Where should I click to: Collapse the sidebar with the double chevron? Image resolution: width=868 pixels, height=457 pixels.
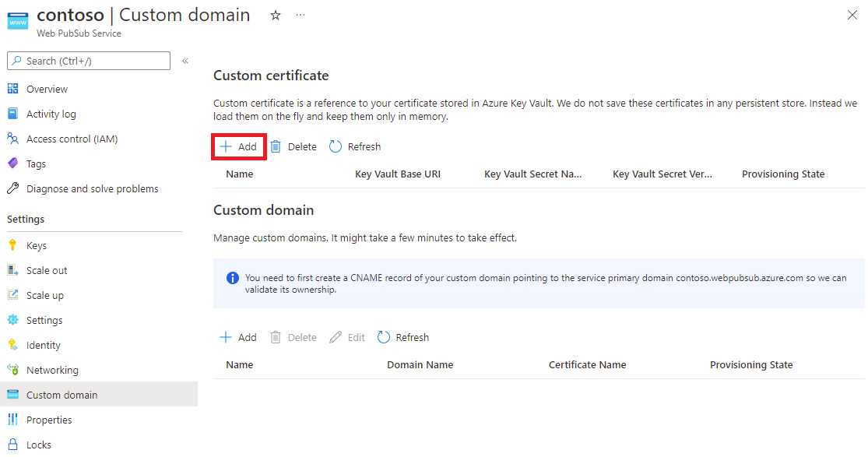click(185, 61)
